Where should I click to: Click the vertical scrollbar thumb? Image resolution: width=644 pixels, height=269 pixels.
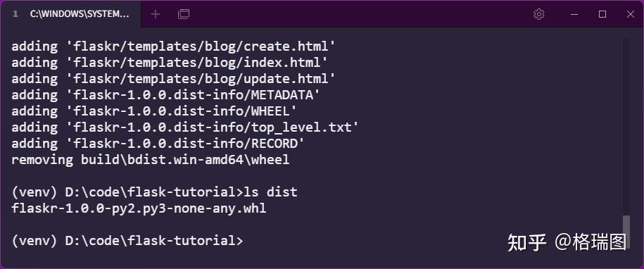point(626,232)
